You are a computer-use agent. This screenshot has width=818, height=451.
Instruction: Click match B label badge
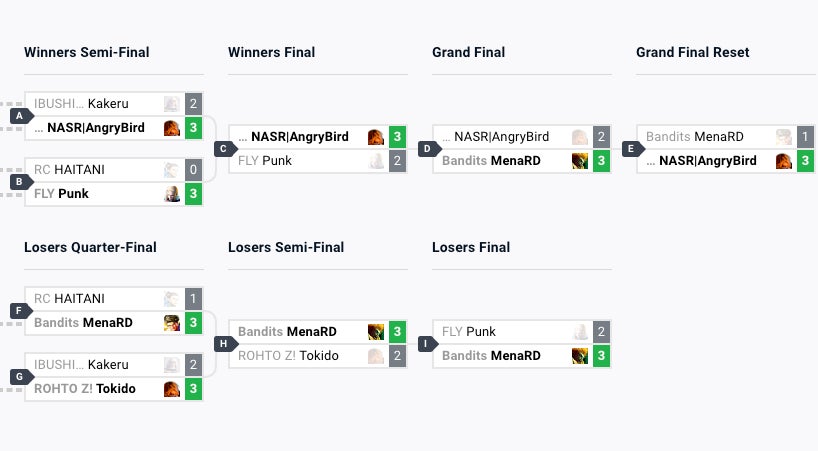[19, 182]
